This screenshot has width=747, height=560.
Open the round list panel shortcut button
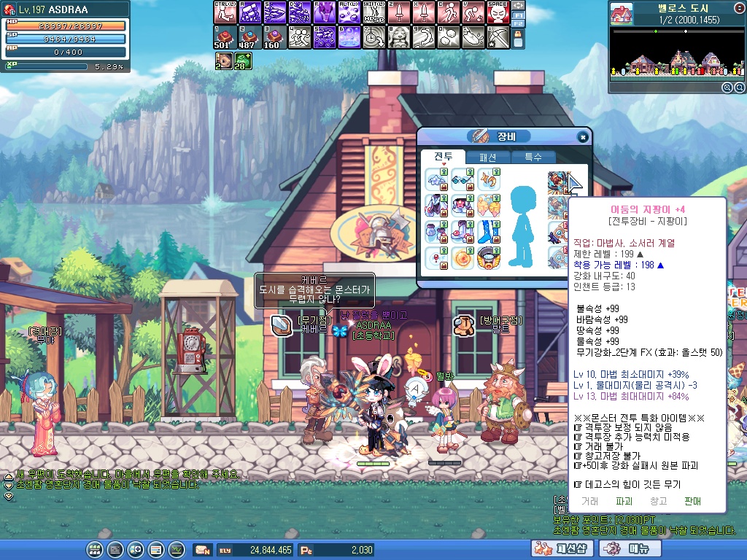[156, 550]
